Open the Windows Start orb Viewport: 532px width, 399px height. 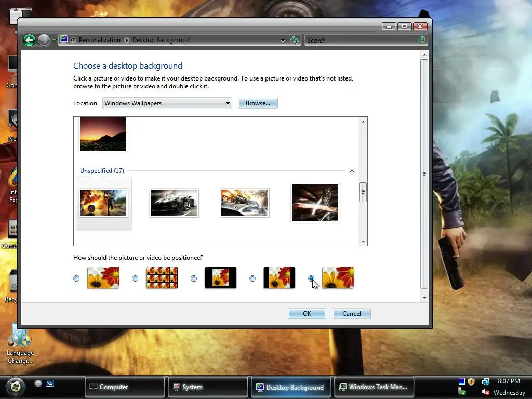(x=16, y=386)
